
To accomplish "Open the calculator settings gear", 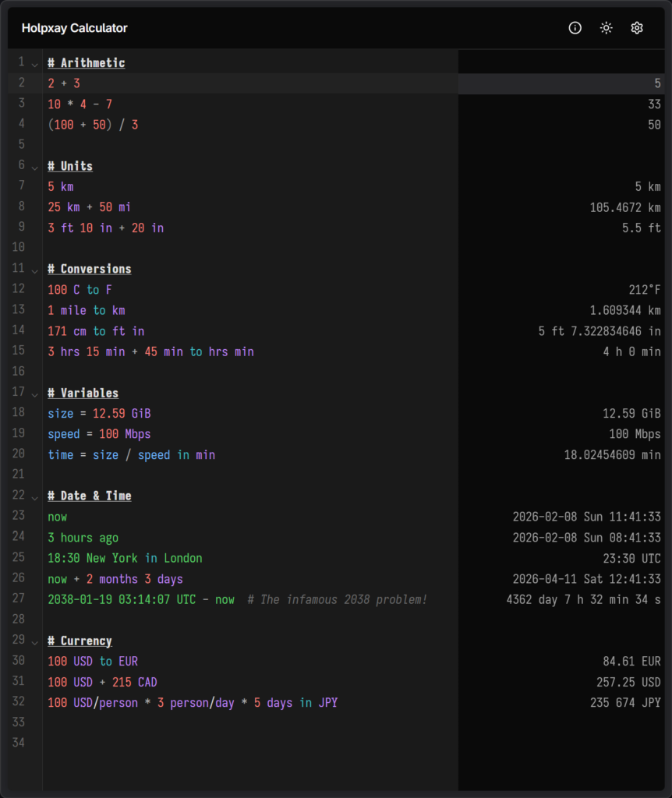I will point(636,27).
